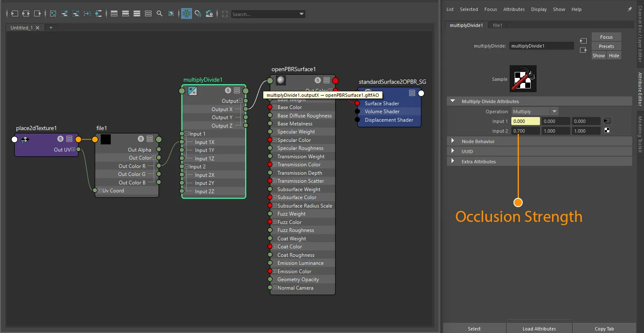Click the Load Attributes button
The image size is (644, 333).
(539, 328)
